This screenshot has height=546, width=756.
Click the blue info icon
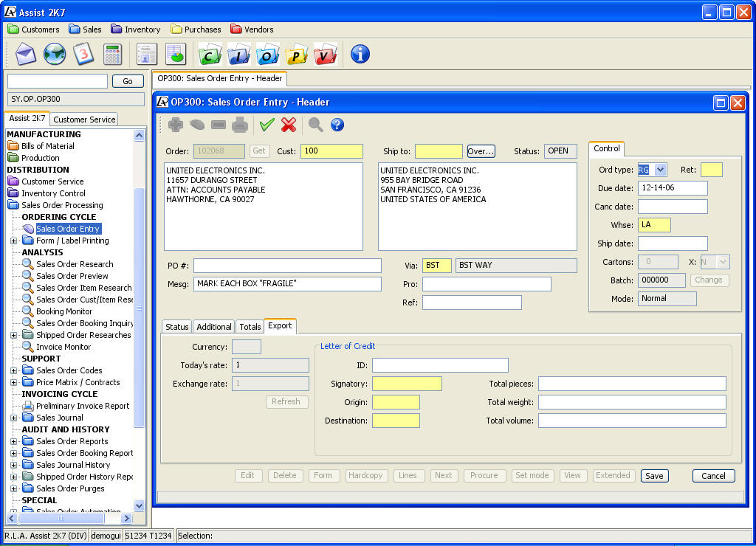pos(360,54)
